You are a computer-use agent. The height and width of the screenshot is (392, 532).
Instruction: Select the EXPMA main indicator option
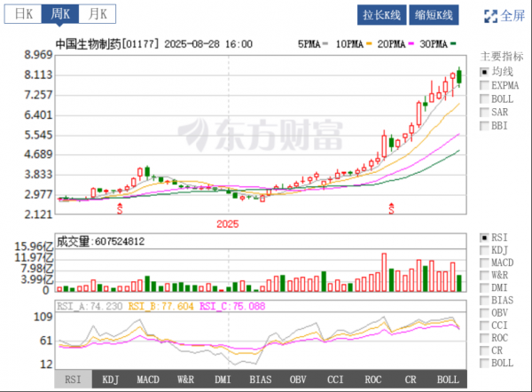[x=484, y=85]
